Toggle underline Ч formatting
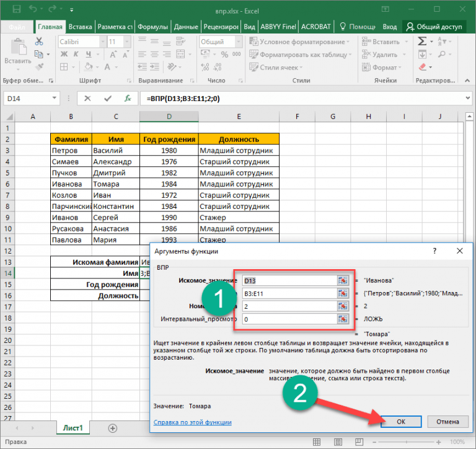 point(89,54)
